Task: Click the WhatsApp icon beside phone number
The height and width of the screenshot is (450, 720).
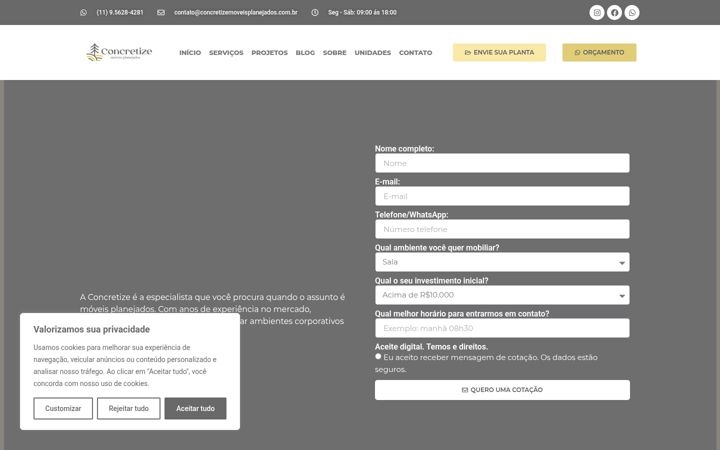Action: 83,12
